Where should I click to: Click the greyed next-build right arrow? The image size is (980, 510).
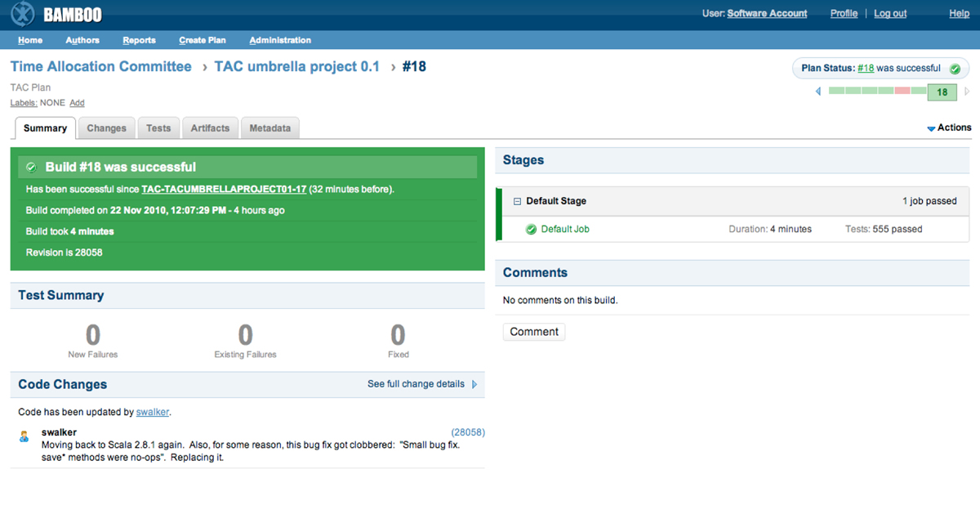[x=967, y=92]
